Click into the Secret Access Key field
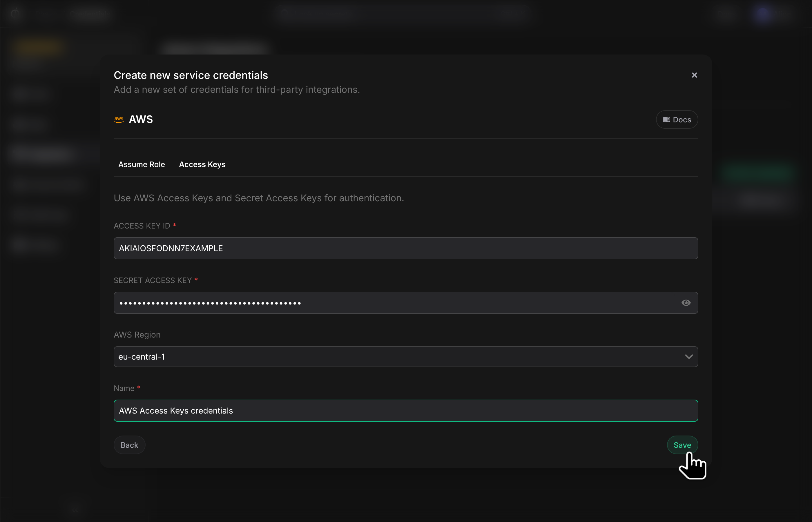 [x=406, y=303]
